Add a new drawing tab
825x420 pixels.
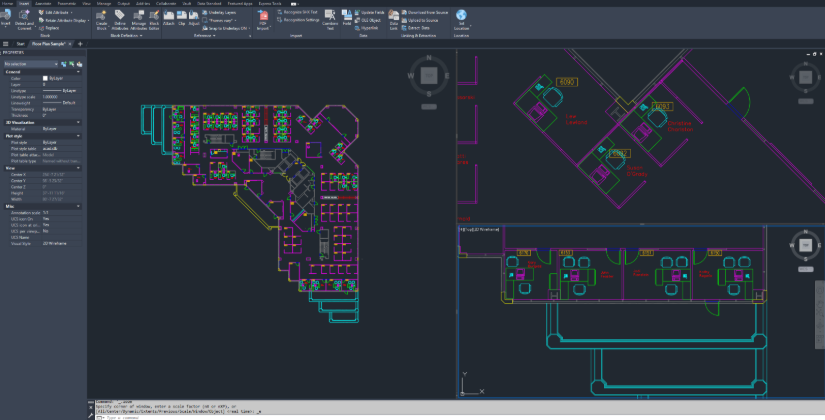[80, 44]
